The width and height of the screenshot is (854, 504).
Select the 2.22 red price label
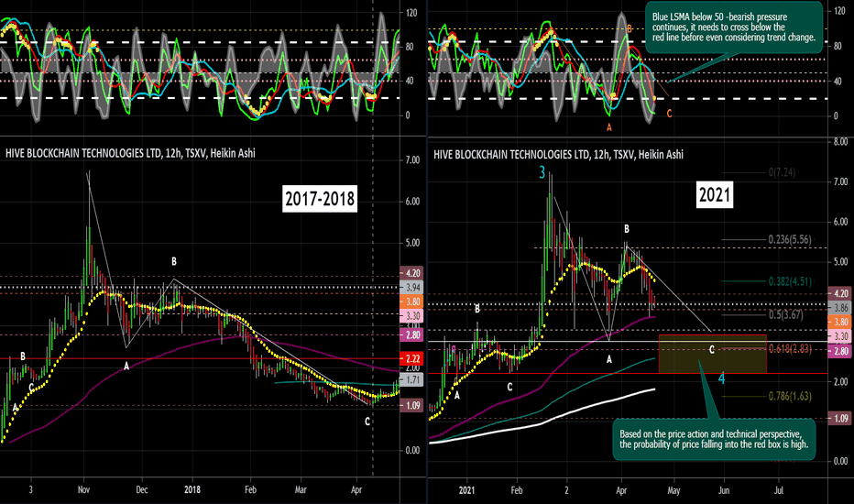[x=411, y=358]
